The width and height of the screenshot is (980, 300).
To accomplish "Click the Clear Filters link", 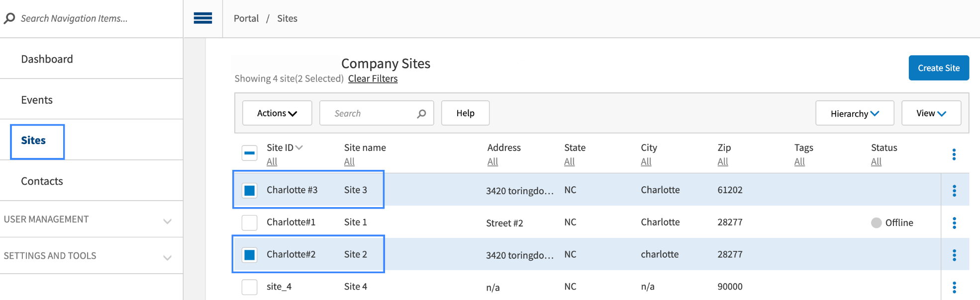I will 373,78.
